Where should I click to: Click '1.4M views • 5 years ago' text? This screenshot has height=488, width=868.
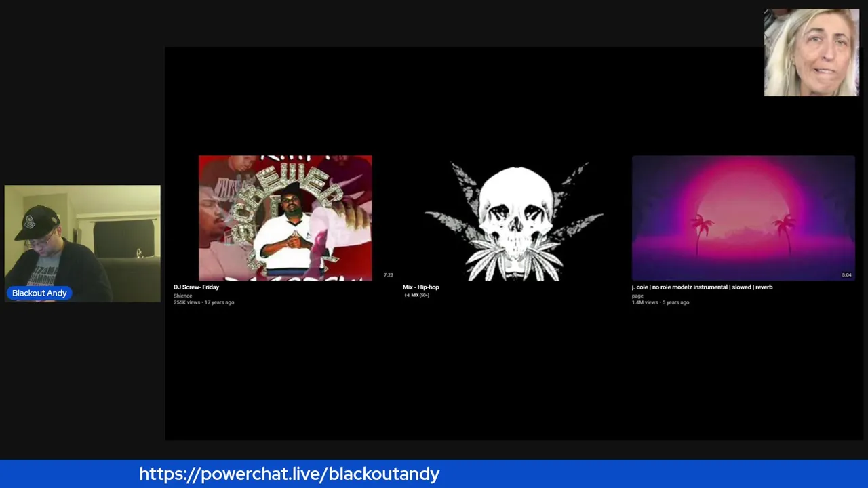(x=660, y=302)
